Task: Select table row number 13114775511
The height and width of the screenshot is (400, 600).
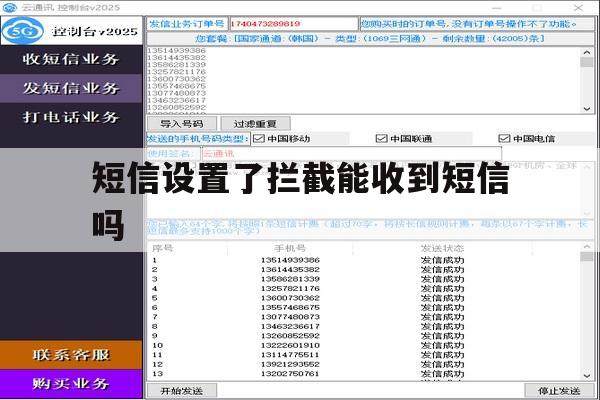Action: [x=290, y=355]
